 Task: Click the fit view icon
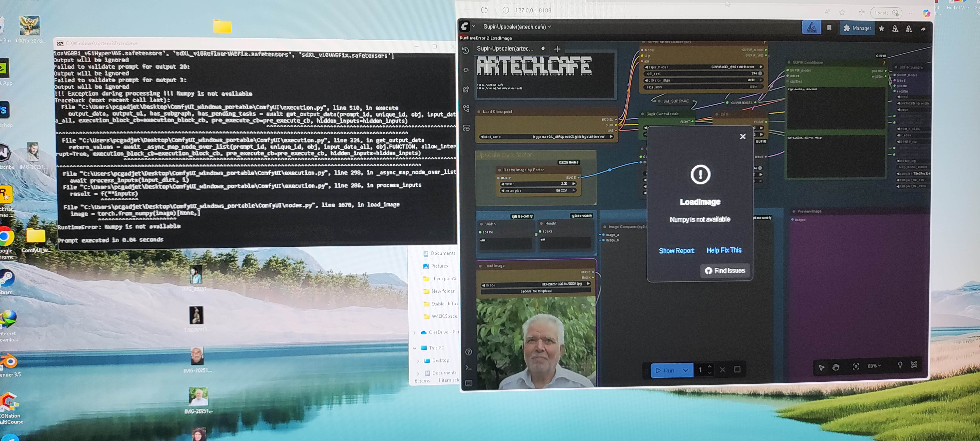coord(856,366)
